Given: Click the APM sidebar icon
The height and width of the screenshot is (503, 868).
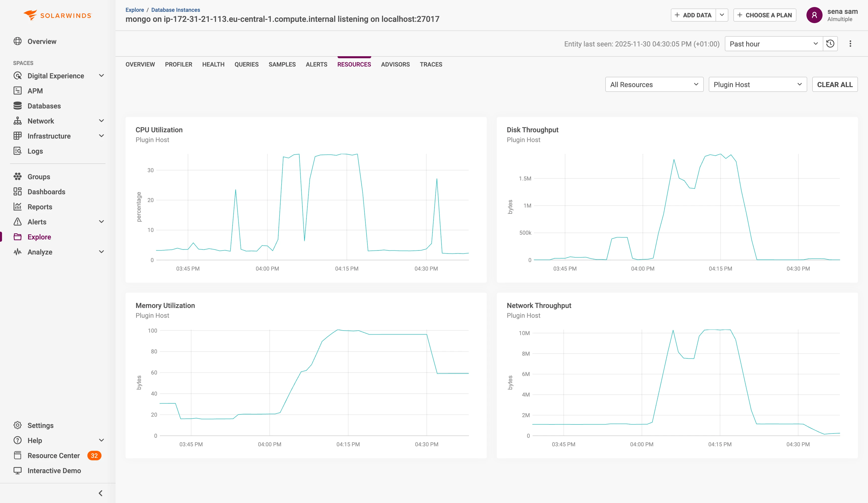Looking at the screenshot, I should click(18, 91).
